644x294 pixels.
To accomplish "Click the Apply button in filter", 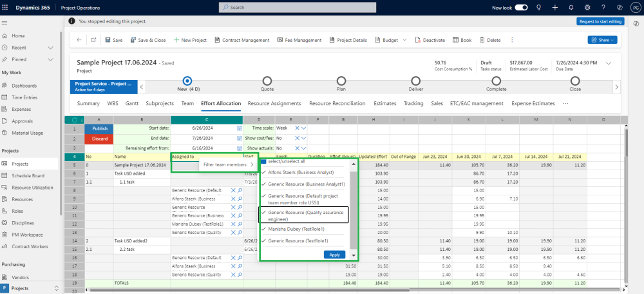I will pyautogui.click(x=334, y=255).
